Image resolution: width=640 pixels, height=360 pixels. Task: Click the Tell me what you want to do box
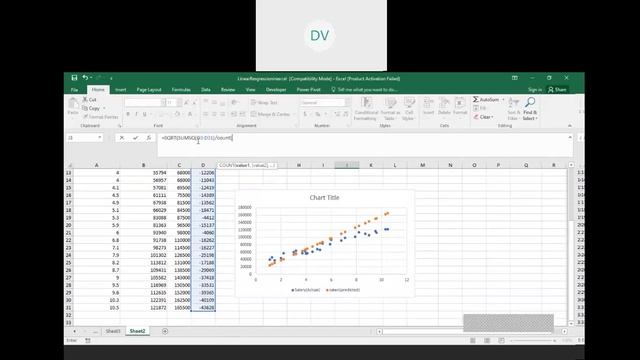[x=364, y=90]
